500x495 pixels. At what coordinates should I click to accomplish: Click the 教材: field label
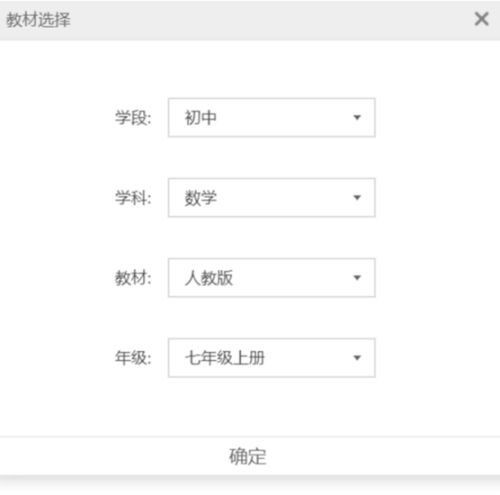pos(133,278)
